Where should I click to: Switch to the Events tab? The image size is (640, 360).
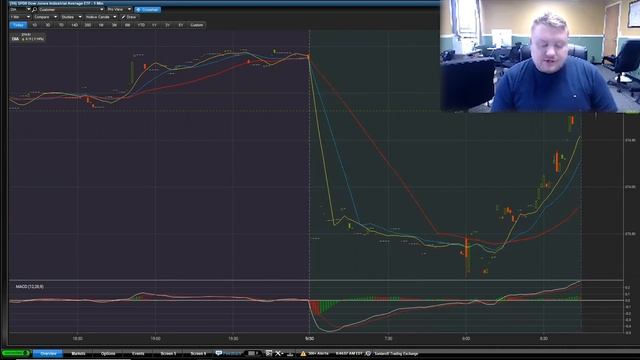138,353
